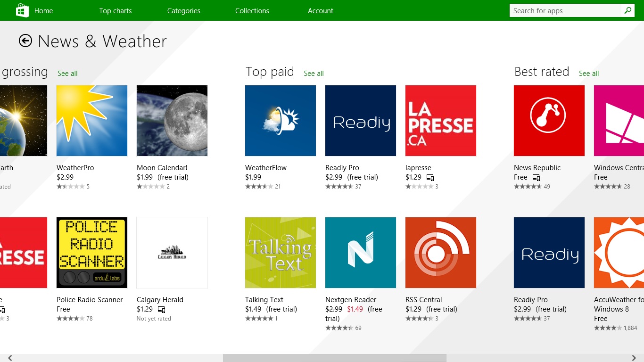This screenshot has width=644, height=362.
Task: Open the Top charts menu
Action: point(116,10)
